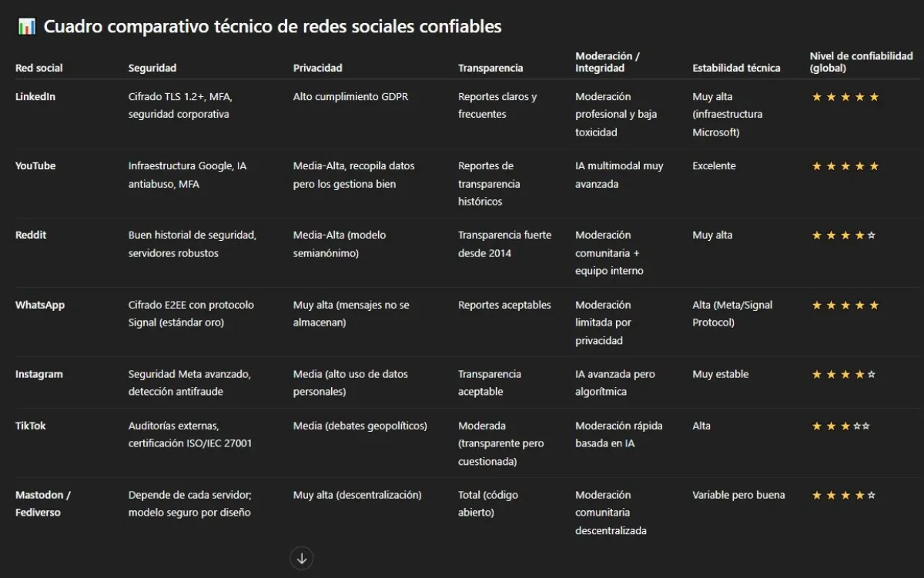This screenshot has height=578, width=924.
Task: Click the "Estabilidad técnica" column header
Action: (736, 68)
